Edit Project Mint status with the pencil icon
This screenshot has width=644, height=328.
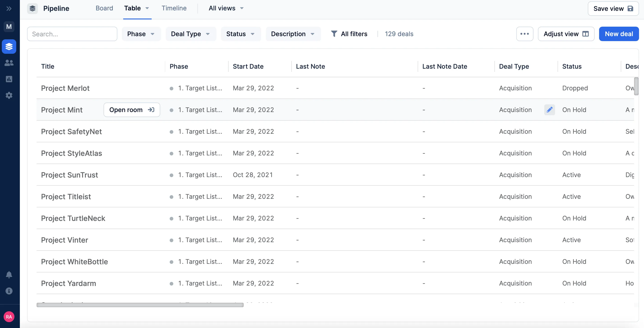click(x=549, y=110)
